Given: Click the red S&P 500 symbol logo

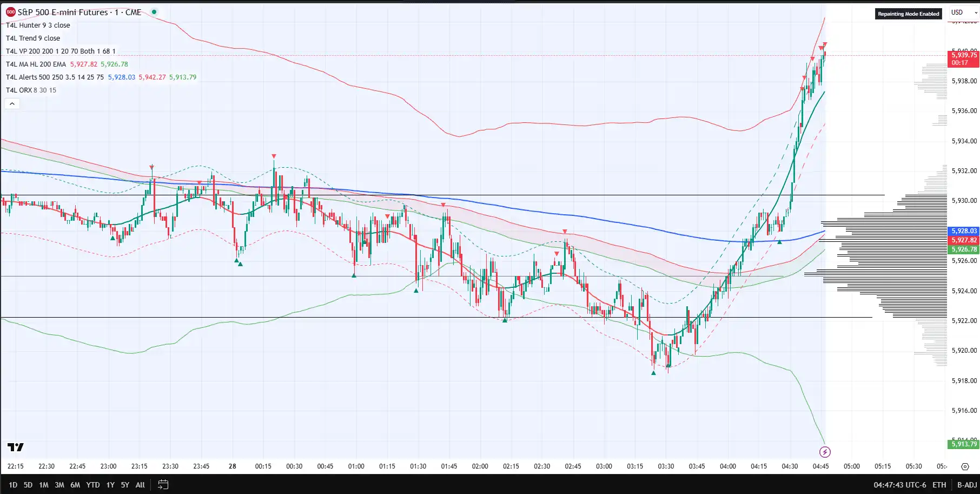Looking at the screenshot, I should click(10, 12).
